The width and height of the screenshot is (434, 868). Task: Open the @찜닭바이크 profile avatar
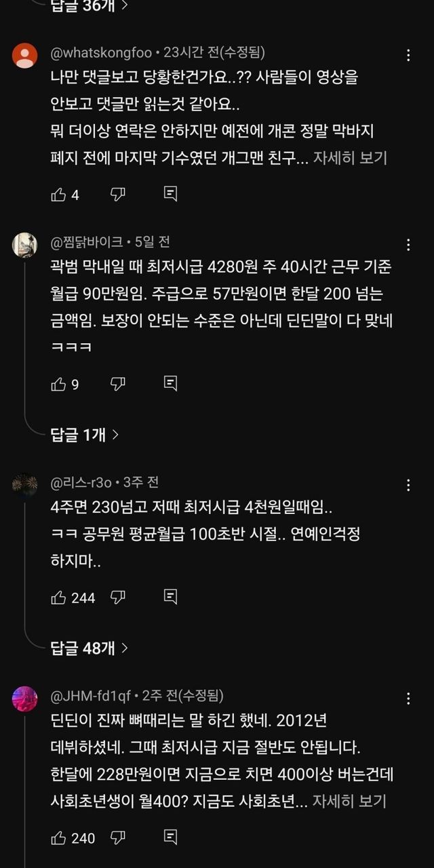coord(25,245)
